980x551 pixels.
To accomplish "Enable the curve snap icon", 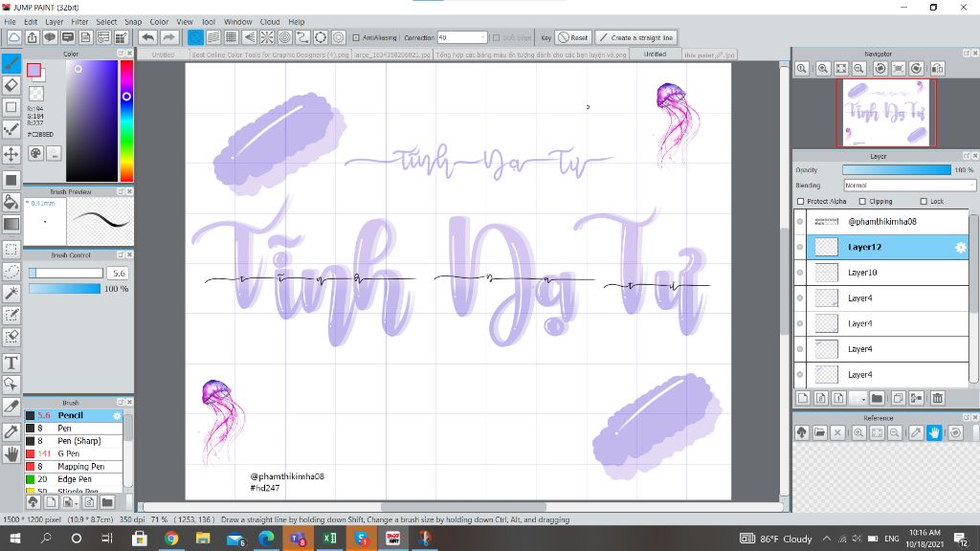I will [x=302, y=37].
